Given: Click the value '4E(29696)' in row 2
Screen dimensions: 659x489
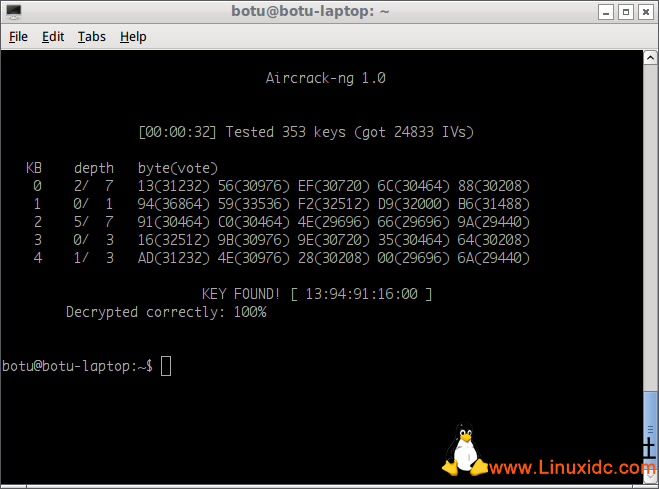Looking at the screenshot, I should tap(334, 222).
